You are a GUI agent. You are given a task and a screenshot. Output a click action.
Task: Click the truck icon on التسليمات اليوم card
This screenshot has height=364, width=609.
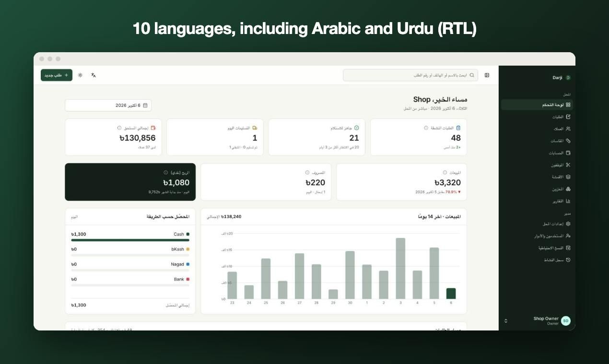coord(255,128)
